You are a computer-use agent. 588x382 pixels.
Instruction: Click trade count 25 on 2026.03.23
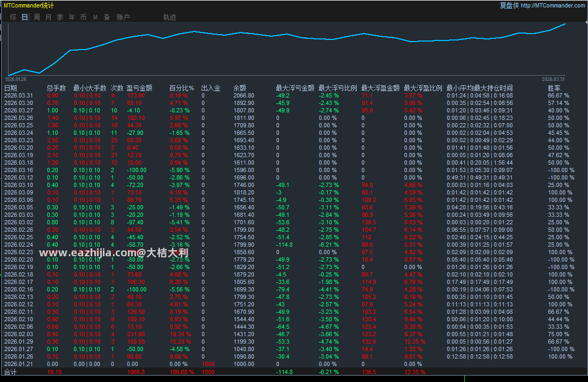coord(114,140)
